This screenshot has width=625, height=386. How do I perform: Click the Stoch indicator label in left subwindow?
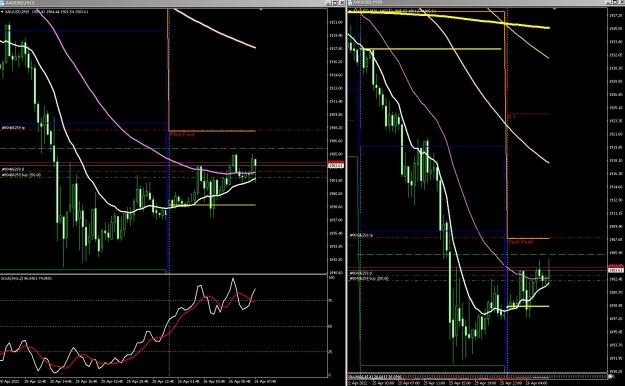click(x=26, y=278)
